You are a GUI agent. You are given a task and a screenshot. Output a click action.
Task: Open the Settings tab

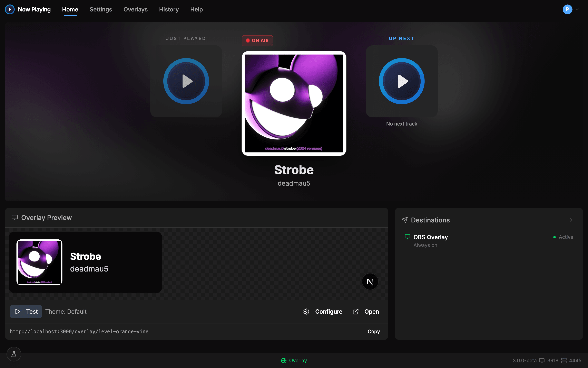pyautogui.click(x=101, y=9)
